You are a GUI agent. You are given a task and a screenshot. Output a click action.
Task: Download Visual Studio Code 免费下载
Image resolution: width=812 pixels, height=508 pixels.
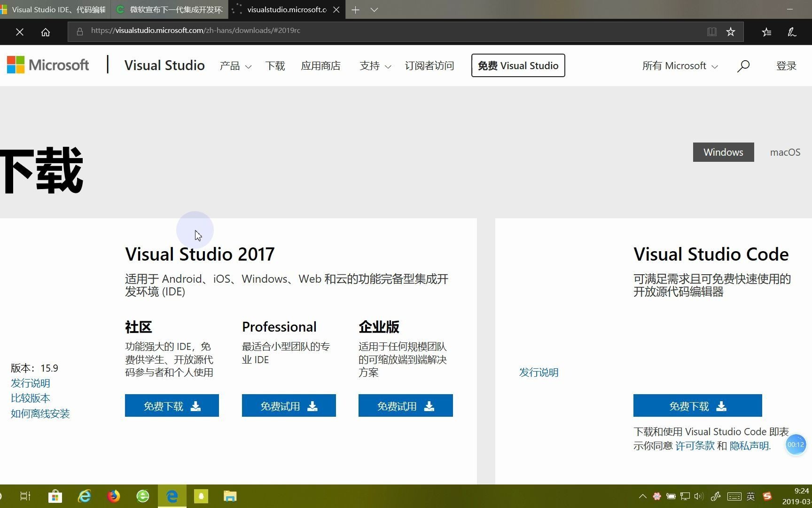point(697,405)
